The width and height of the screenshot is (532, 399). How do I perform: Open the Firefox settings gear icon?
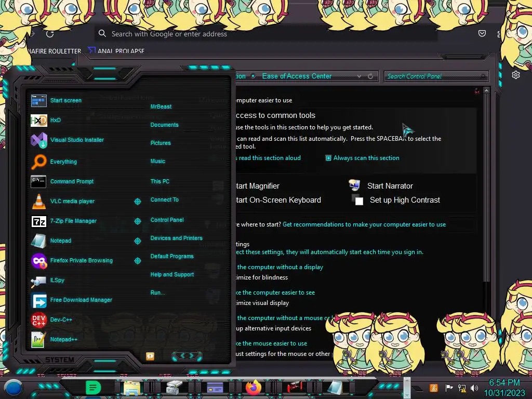point(516,75)
